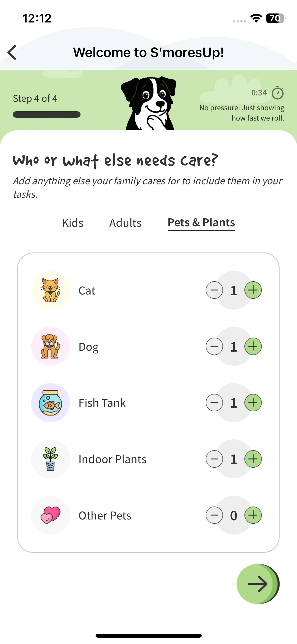Decrease the Cat count
The width and height of the screenshot is (297, 644).
pyautogui.click(x=214, y=290)
